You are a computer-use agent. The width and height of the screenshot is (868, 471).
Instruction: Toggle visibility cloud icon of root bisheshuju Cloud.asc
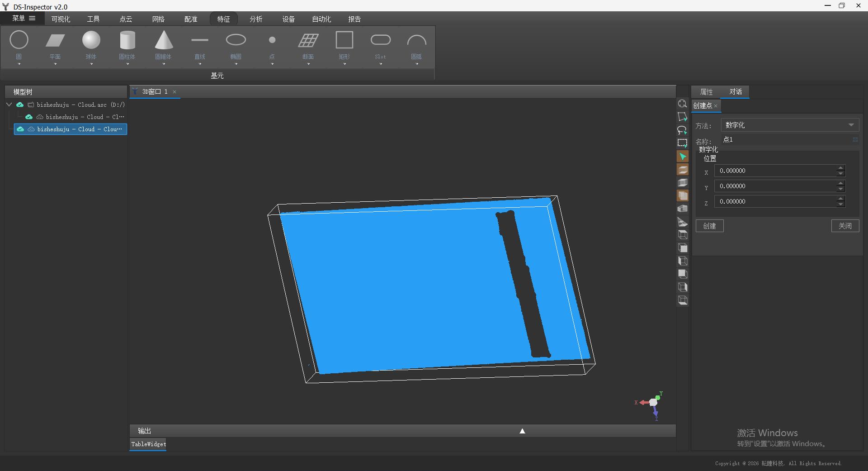tap(20, 105)
